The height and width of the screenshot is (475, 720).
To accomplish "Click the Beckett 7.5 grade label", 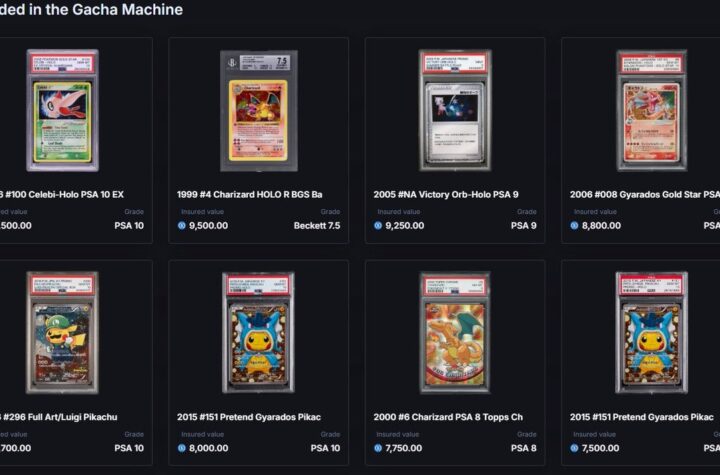I will [x=317, y=226].
